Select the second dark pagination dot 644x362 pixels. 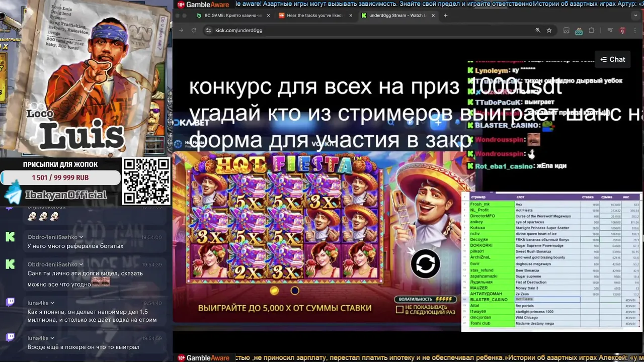tap(295, 291)
